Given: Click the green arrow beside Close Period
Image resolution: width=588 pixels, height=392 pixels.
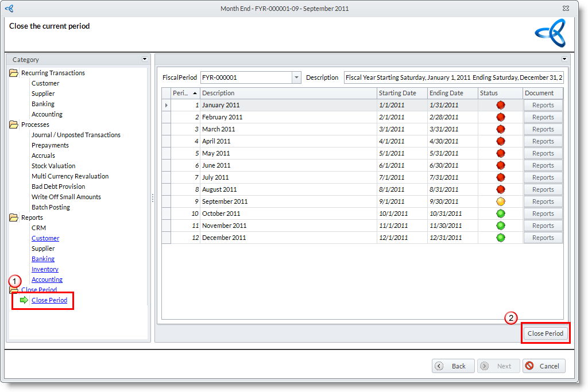Looking at the screenshot, I should [24, 300].
